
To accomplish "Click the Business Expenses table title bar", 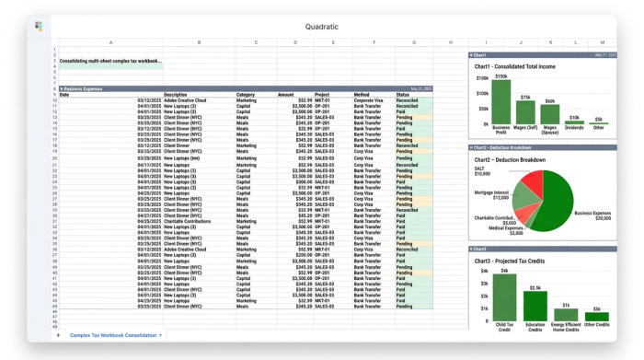I will (246, 88).
